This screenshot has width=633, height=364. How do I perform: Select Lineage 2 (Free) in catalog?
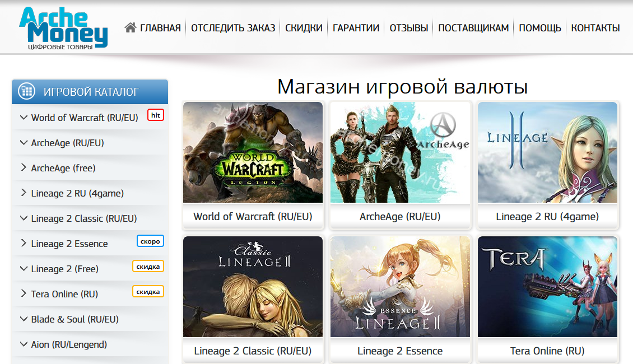tap(65, 269)
